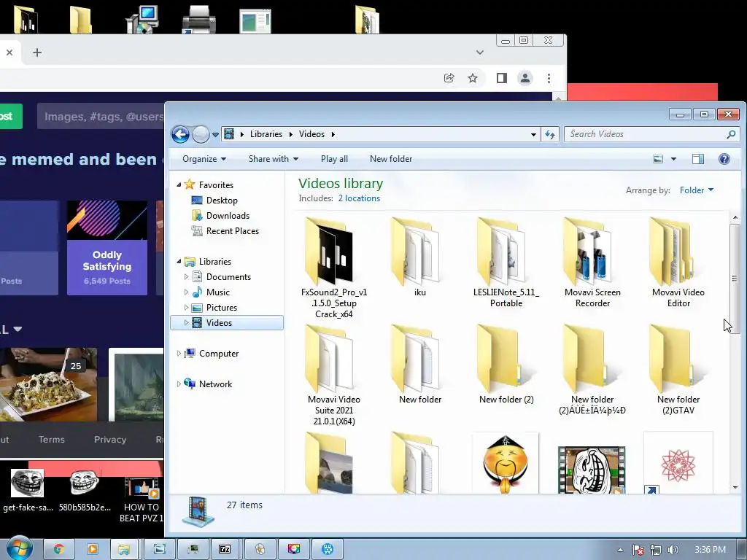Viewport: 747px width, 560px height.
Task: Expand the Computer tree node
Action: tap(179, 354)
